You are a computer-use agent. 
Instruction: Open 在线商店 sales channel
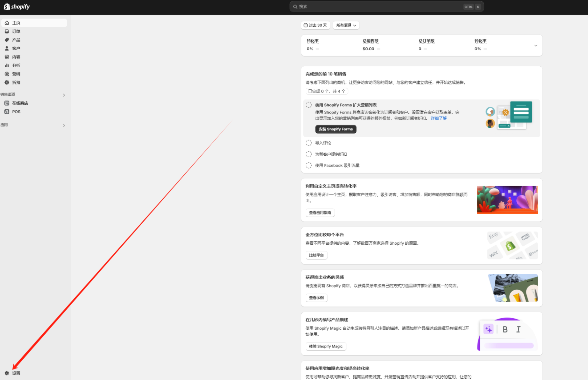tap(34, 103)
